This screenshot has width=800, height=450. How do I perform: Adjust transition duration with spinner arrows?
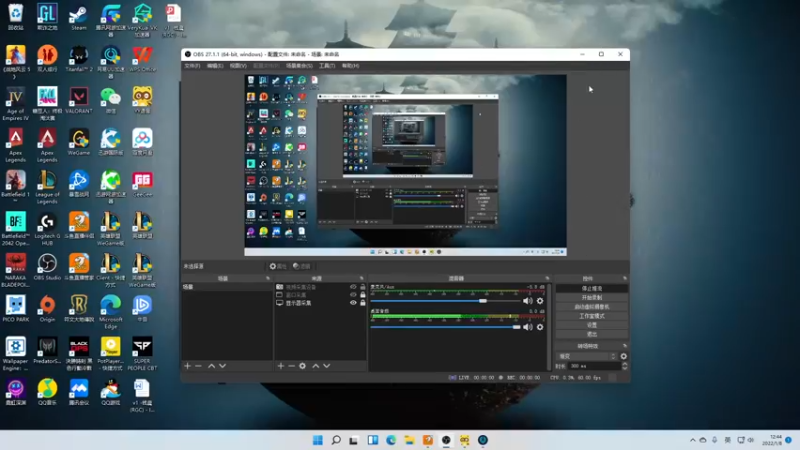click(624, 366)
